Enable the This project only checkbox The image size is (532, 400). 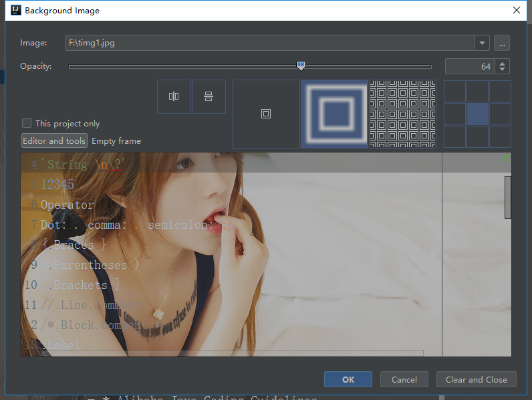[x=27, y=123]
